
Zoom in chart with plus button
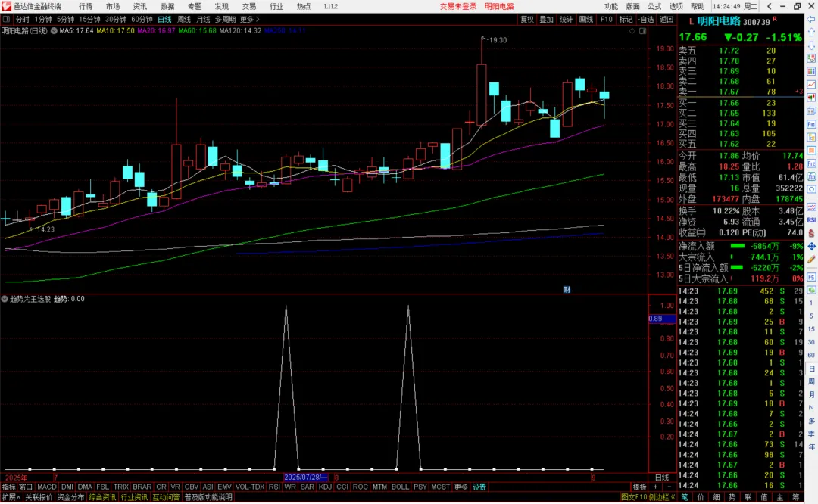(656, 487)
